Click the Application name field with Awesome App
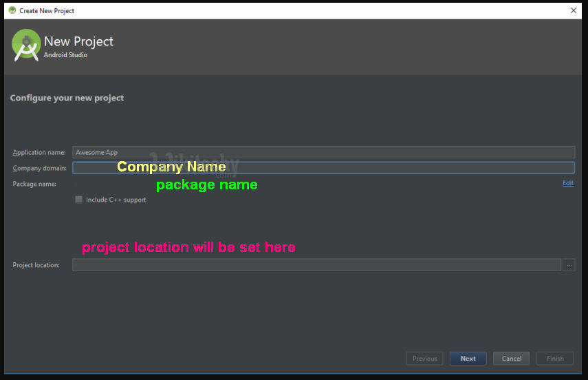Image resolution: width=588 pixels, height=380 pixels. coord(323,152)
